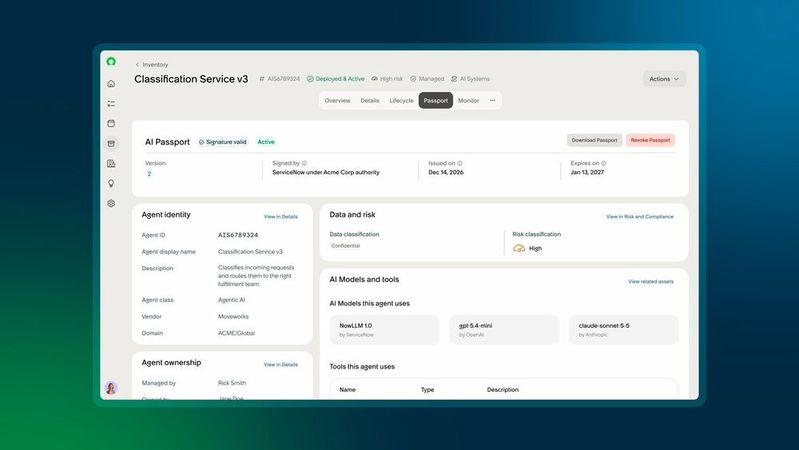The image size is (799, 450).
Task: Click the Type column header in tools table
Action: point(428,390)
